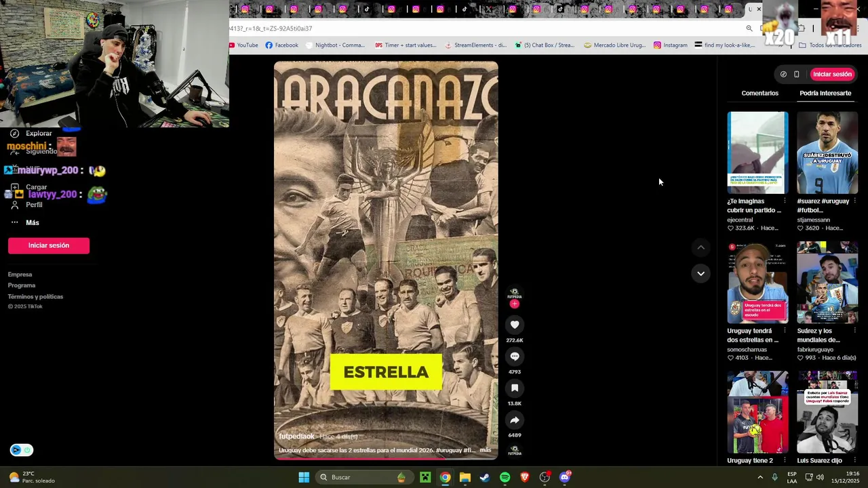Follow futpedia with the red plus badge
Screen dimensions: 868x488
click(x=514, y=304)
